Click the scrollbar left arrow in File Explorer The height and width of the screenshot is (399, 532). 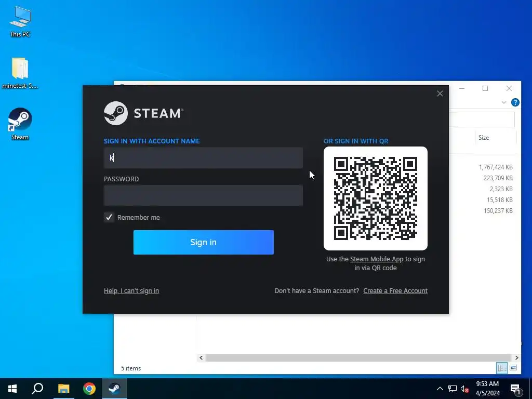[x=201, y=357]
